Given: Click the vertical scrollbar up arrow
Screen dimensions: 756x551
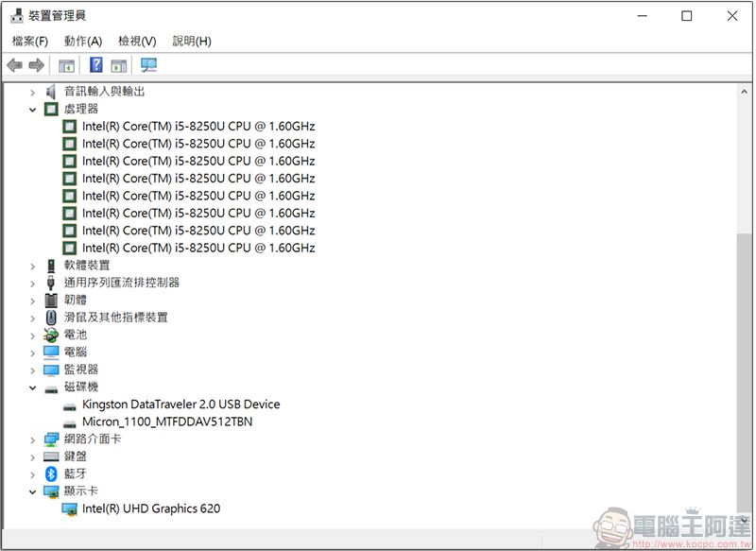Looking at the screenshot, I should (746, 92).
